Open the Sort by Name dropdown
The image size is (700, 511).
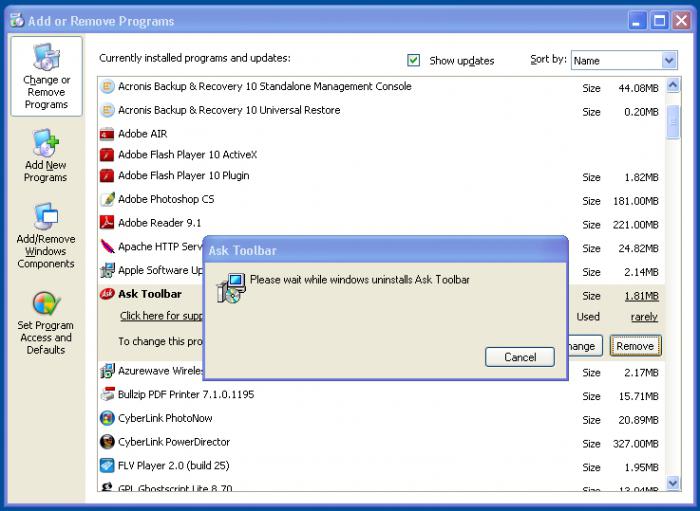(x=624, y=60)
